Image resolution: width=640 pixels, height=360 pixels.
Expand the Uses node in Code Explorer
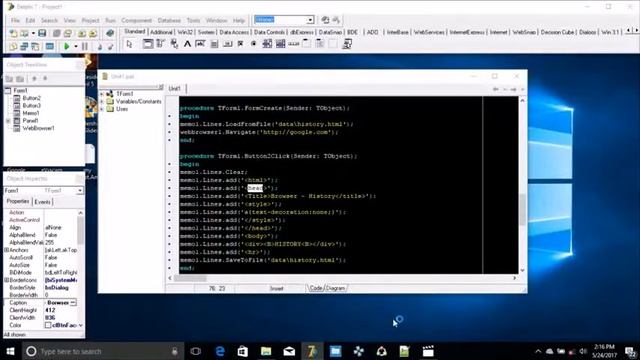point(102,109)
